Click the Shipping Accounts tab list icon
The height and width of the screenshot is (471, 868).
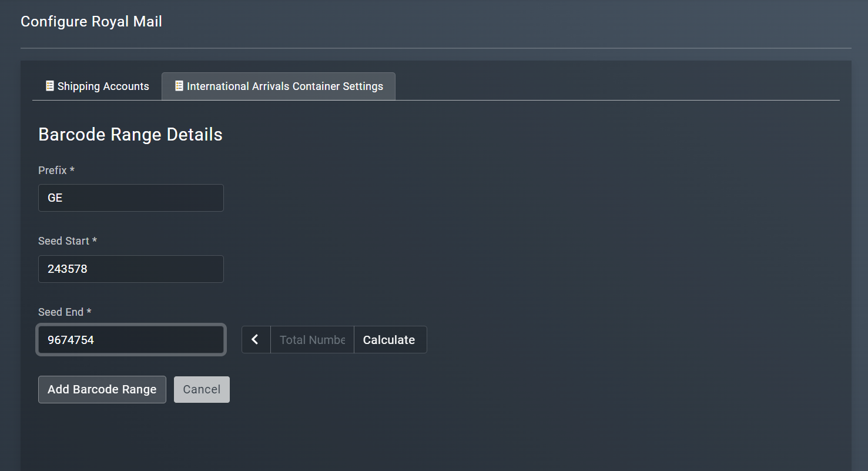pos(50,86)
